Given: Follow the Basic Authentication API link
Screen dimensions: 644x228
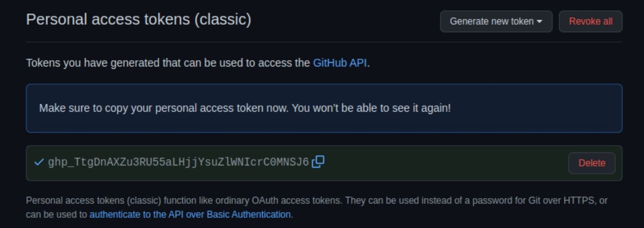Looking at the screenshot, I should click(190, 214).
